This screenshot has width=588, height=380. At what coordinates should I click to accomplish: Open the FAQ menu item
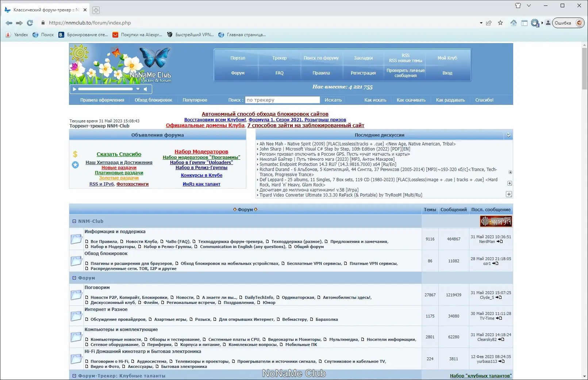[280, 73]
